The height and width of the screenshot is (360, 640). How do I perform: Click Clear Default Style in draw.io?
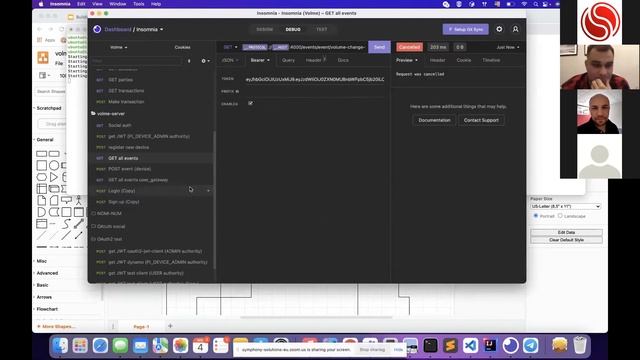[x=566, y=240]
